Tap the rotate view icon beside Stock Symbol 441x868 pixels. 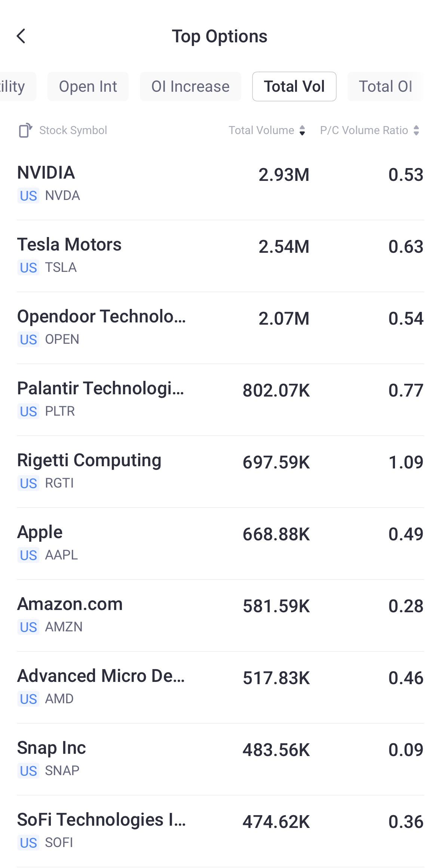25,130
